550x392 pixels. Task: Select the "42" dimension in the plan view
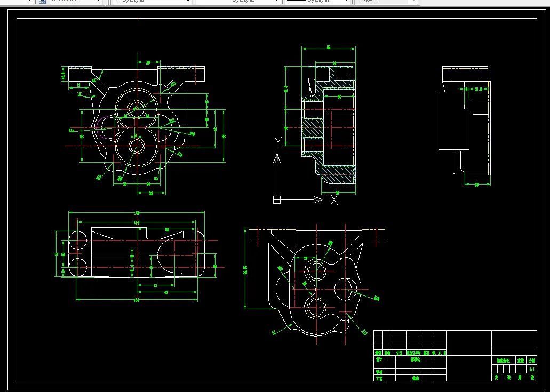tap(155, 285)
